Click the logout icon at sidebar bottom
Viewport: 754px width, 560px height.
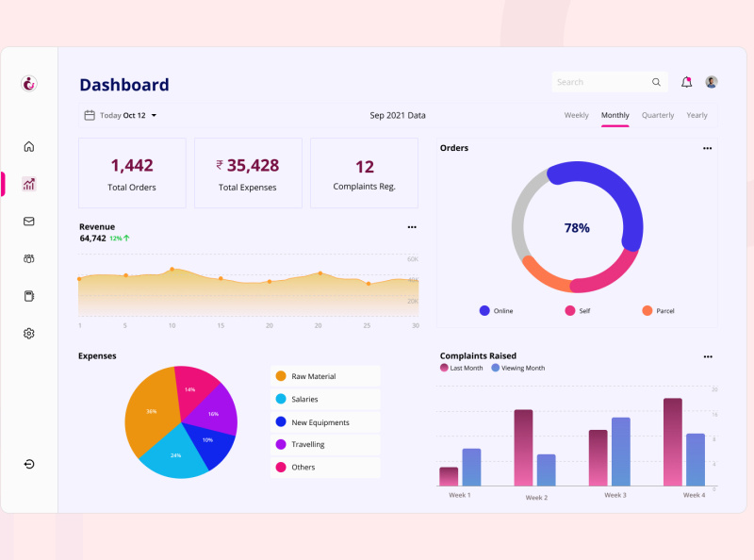point(29,464)
